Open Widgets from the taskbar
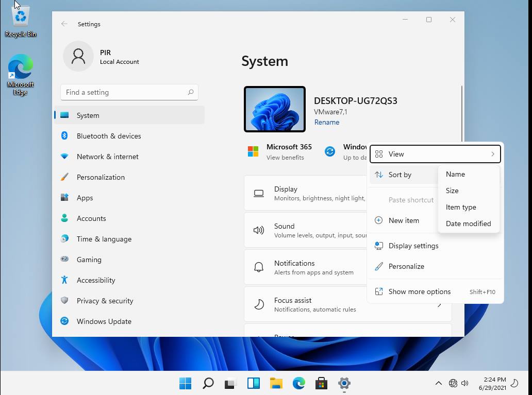 click(x=254, y=384)
